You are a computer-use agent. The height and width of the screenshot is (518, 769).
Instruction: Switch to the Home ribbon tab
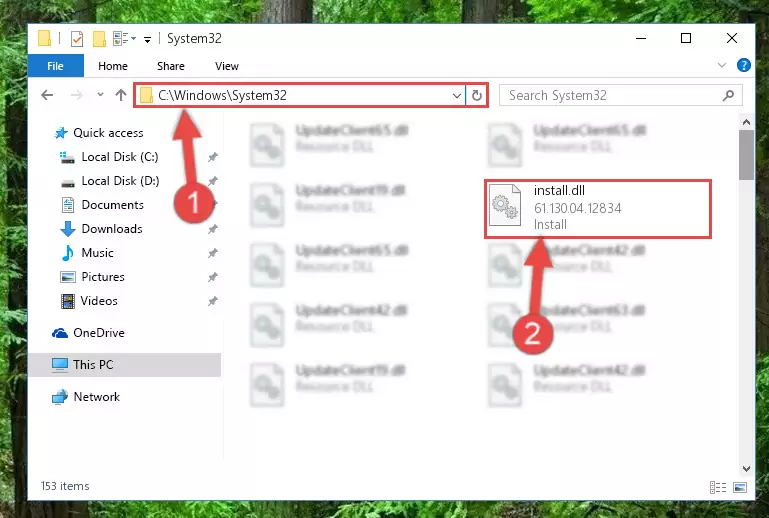(x=113, y=66)
